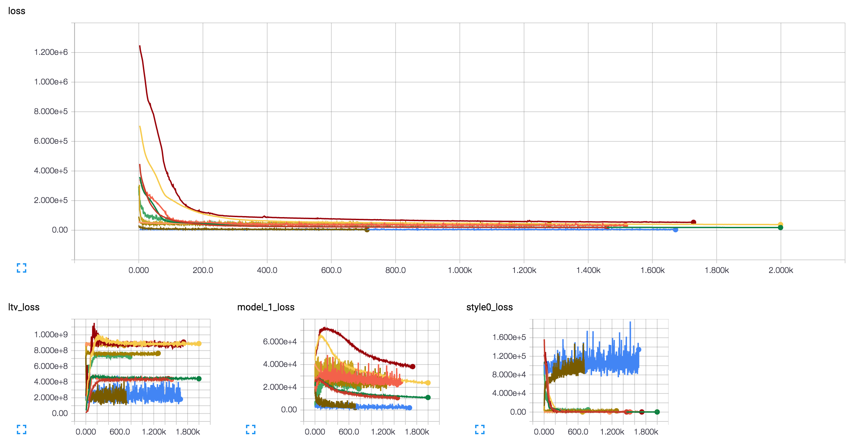The image size is (868, 447).
Task: Click the green endpoint on style0_loss chart
Action: click(657, 412)
